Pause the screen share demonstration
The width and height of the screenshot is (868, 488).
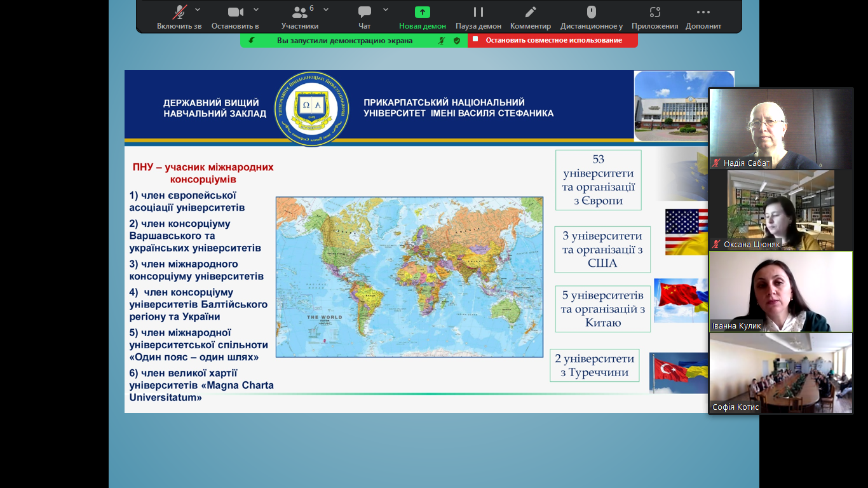478,12
